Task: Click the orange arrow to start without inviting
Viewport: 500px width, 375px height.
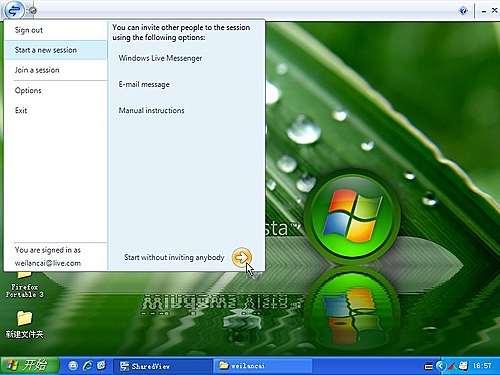Action: (x=242, y=257)
